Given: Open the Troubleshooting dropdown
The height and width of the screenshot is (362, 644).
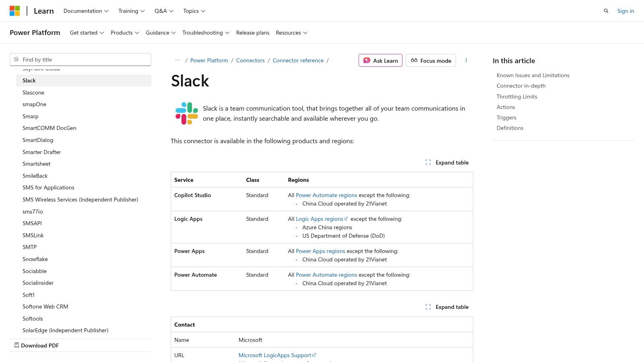Looking at the screenshot, I should pos(206,33).
